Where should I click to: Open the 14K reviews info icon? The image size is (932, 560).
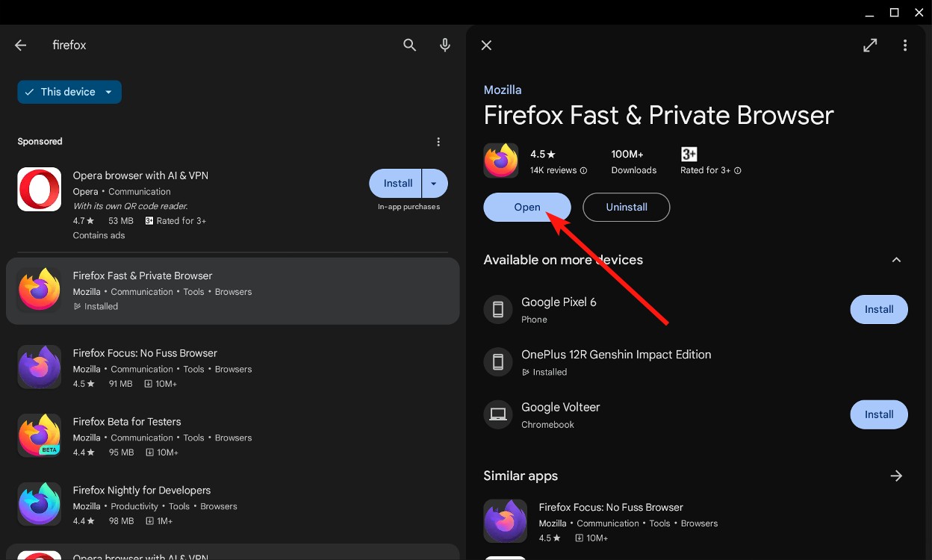582,170
